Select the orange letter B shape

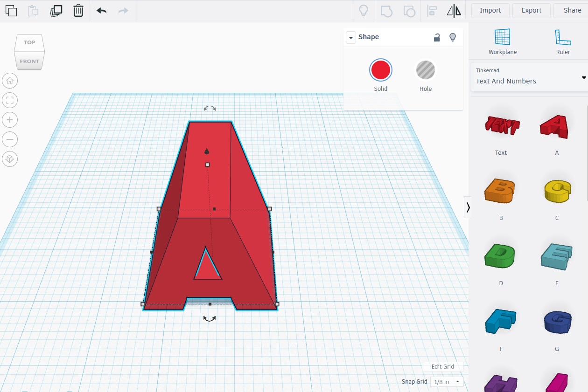[499, 191]
